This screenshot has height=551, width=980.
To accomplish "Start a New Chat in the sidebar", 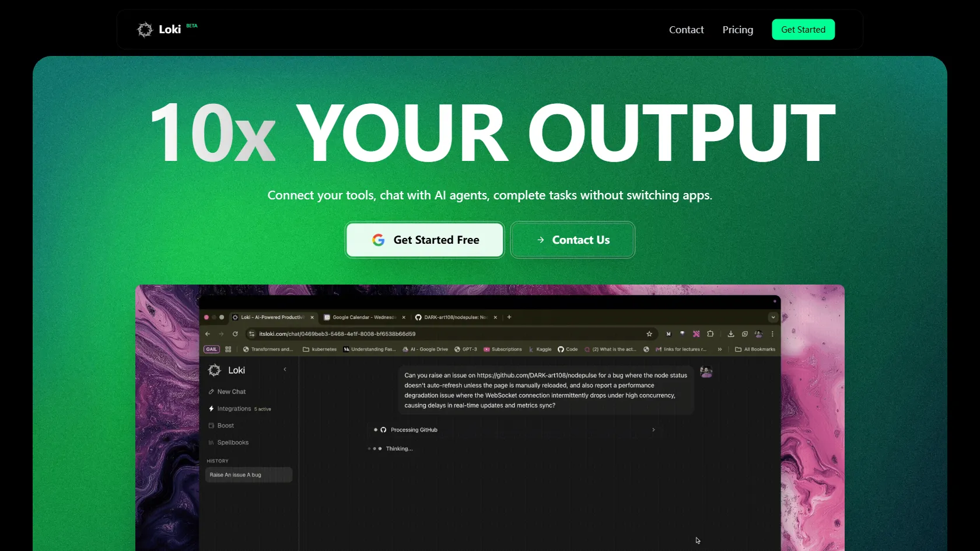I will coord(227,392).
